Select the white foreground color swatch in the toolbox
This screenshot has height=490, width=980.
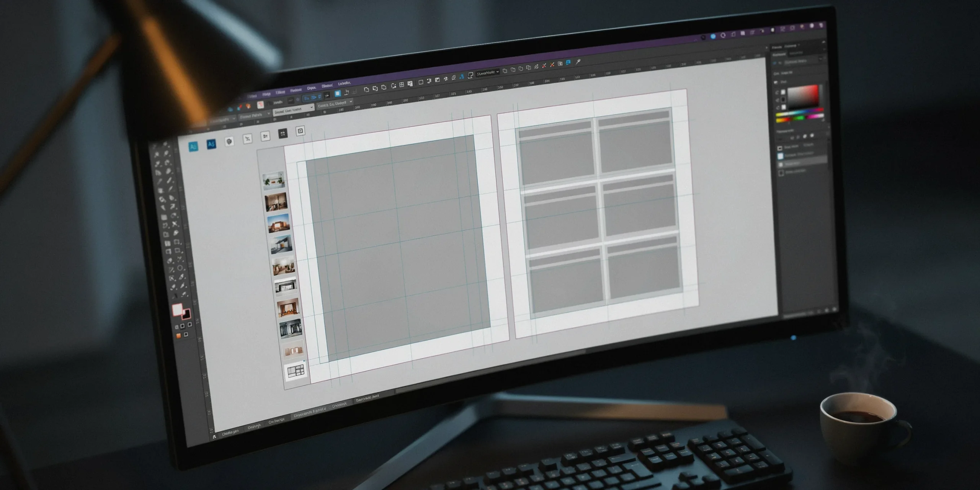(x=177, y=309)
